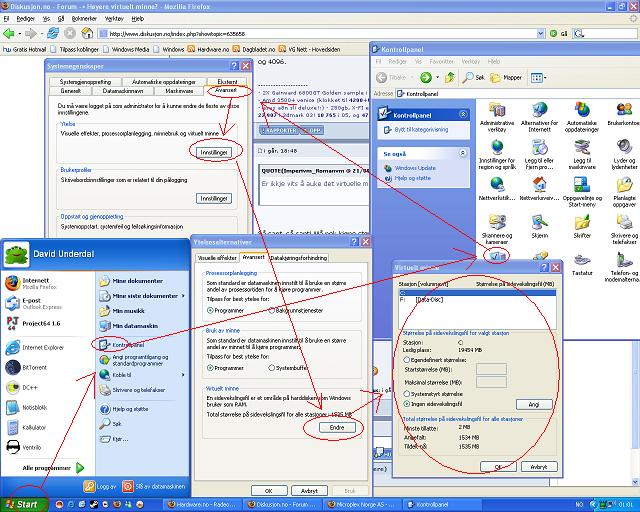Image resolution: width=640 pixels, height=512 pixels.
Task: Expand Alle programmer in Start menu
Action: [53, 468]
